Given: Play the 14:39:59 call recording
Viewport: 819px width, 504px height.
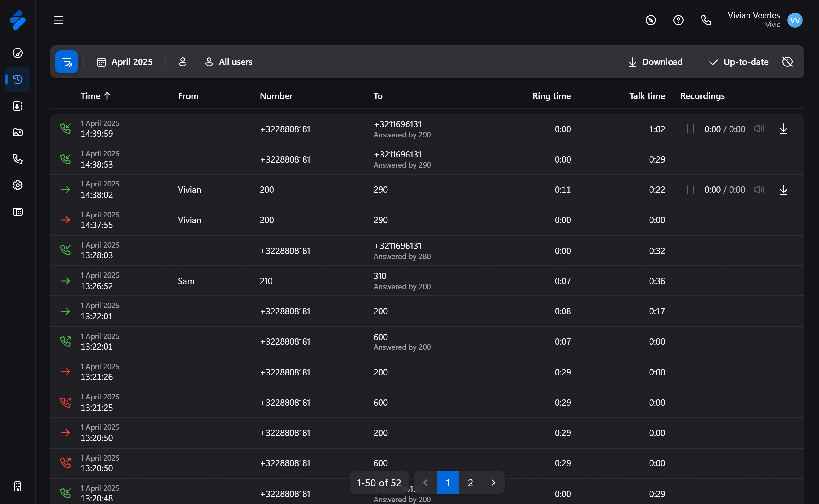Looking at the screenshot, I should coord(690,129).
